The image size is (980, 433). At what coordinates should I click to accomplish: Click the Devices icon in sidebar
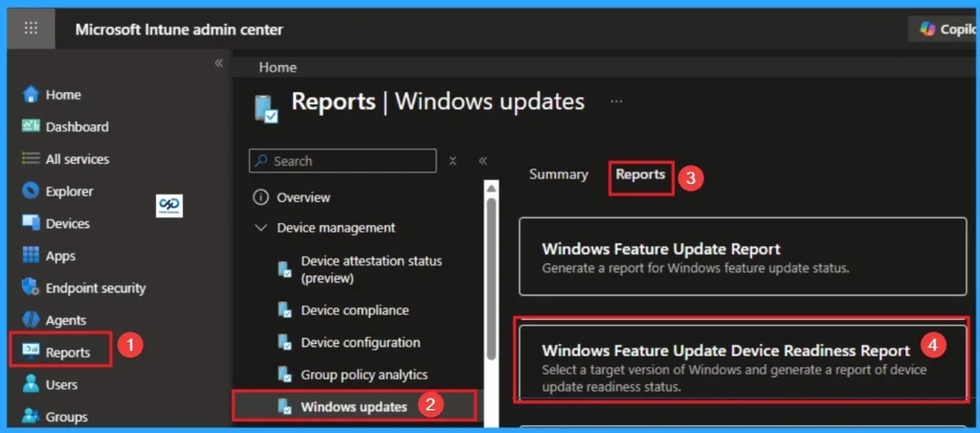[30, 223]
